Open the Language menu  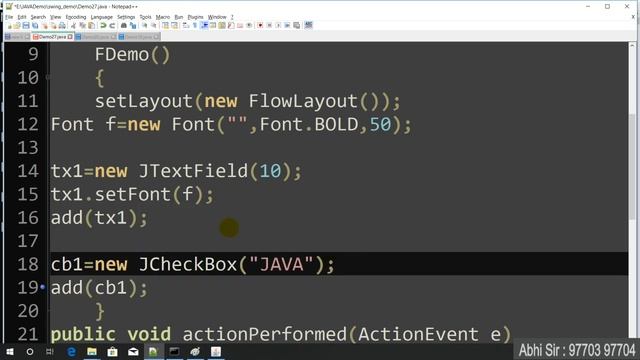pos(102,17)
